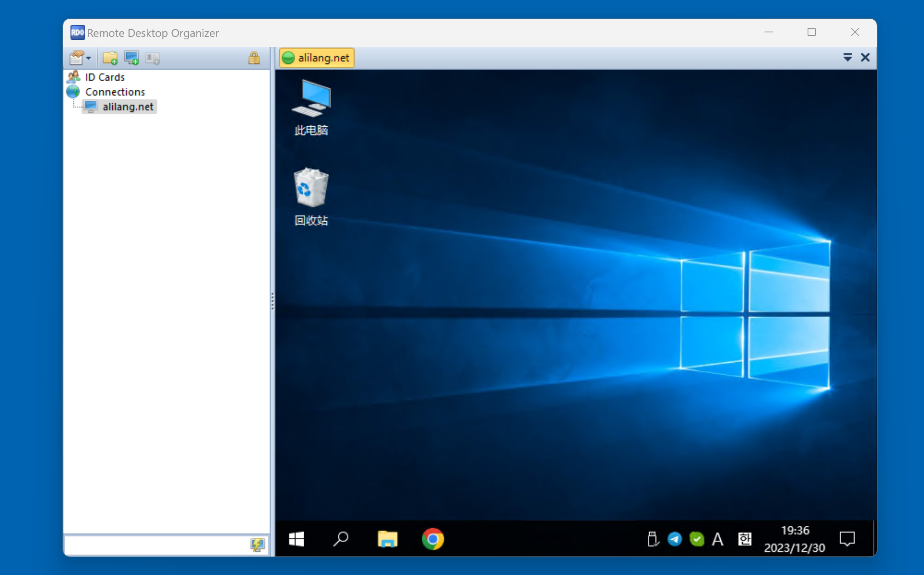Image resolution: width=924 pixels, height=575 pixels.
Task: Select alilang.net in the connections tree
Action: (127, 107)
